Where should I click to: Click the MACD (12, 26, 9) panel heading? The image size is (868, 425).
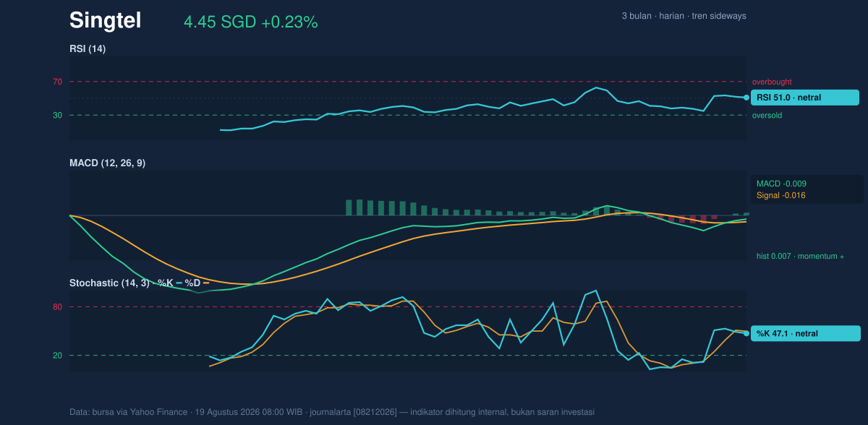[107, 163]
